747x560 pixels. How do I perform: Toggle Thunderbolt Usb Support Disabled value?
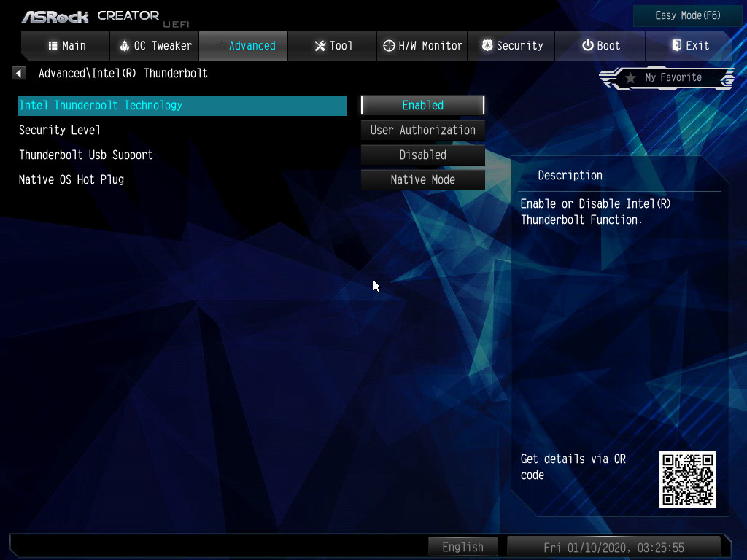[422, 155]
